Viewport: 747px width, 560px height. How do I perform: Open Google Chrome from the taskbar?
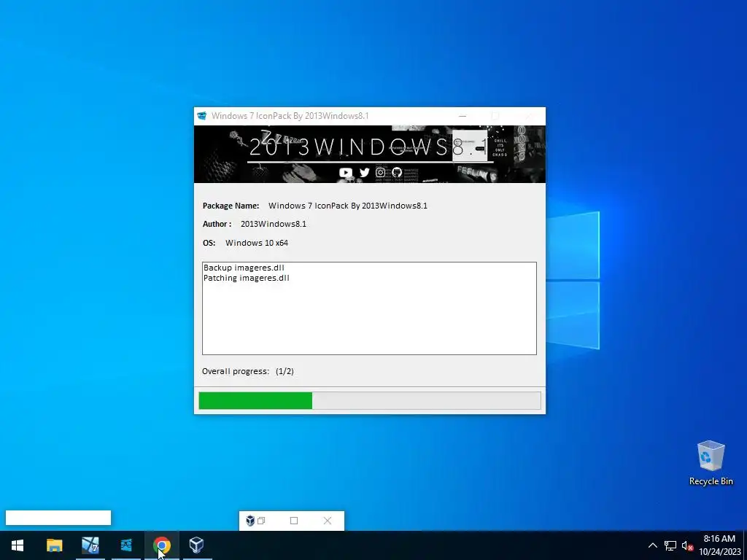pyautogui.click(x=162, y=545)
